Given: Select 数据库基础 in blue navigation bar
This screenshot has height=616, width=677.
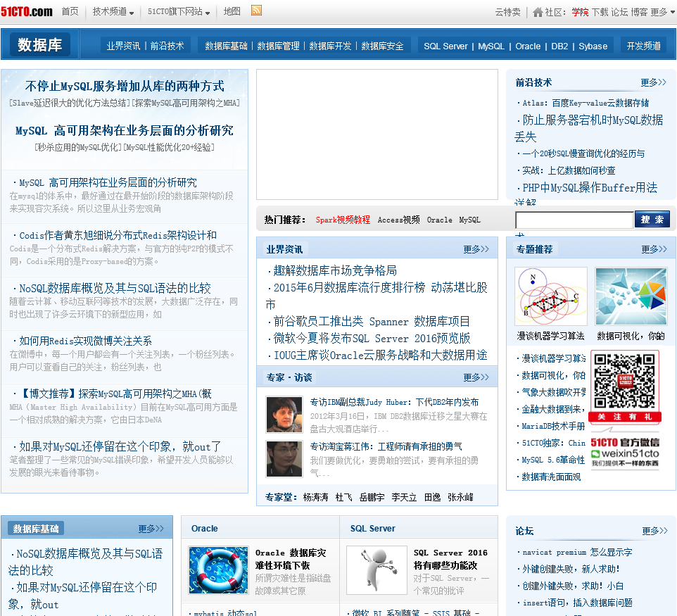Looking at the screenshot, I should coord(226,46).
